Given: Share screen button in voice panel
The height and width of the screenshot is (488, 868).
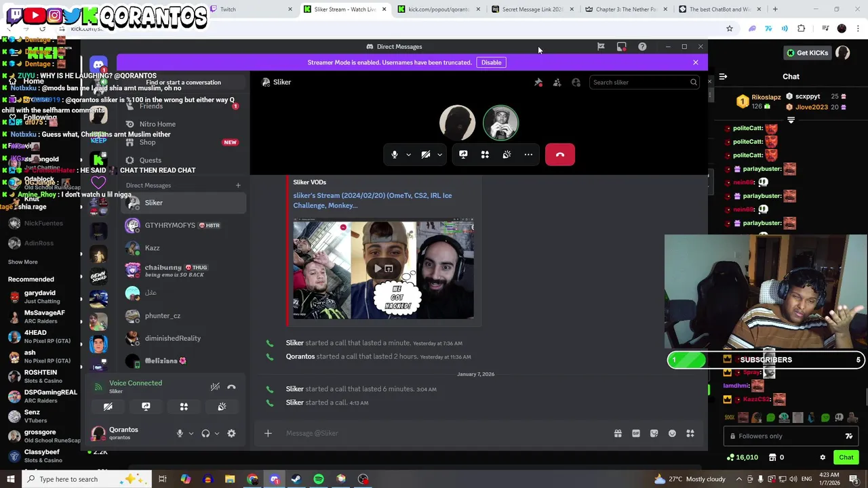Looking at the screenshot, I should pyautogui.click(x=146, y=407).
